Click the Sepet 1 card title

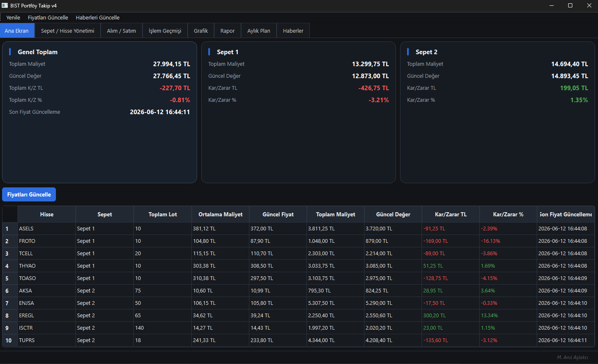(x=227, y=52)
